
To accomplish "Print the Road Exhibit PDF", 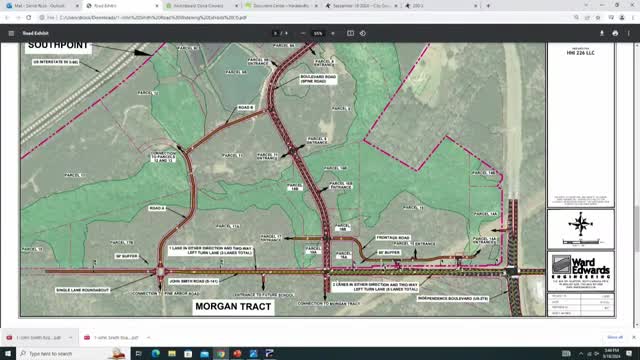I will (615, 33).
